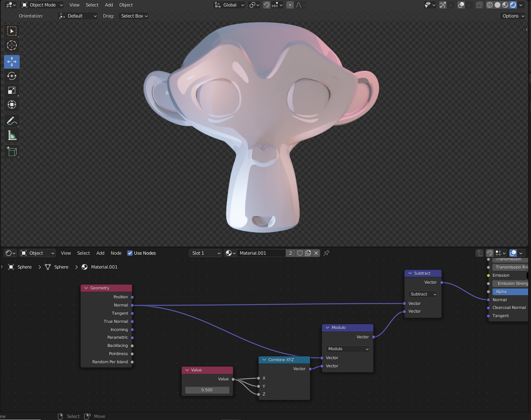Image resolution: width=531 pixels, height=420 pixels.
Task: Click the Options button in the top right
Action: point(512,16)
